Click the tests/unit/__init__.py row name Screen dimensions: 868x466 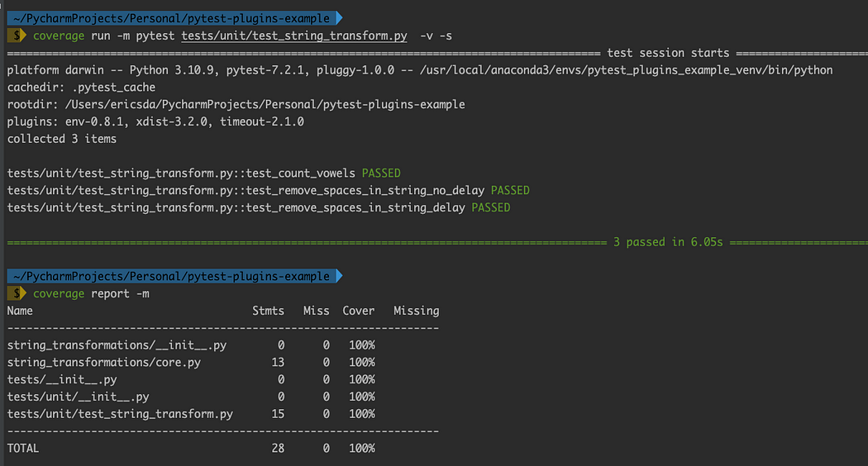78,397
